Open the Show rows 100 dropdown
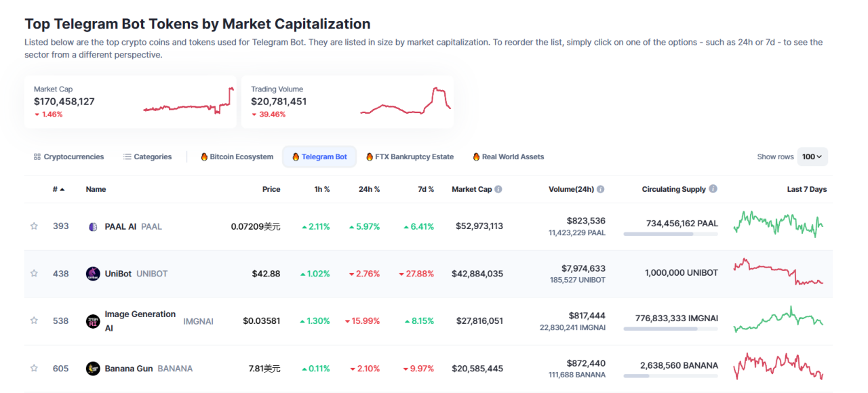The image size is (868, 393). [x=812, y=157]
